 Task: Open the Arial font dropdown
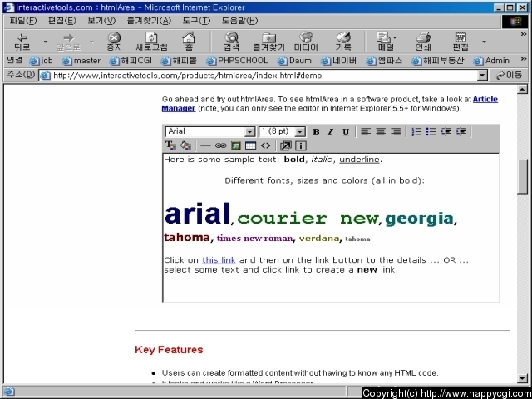(249, 132)
